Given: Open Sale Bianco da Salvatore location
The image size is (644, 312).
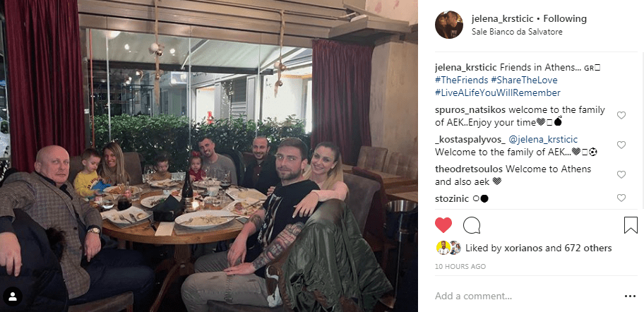Looking at the screenshot, I should [x=517, y=32].
